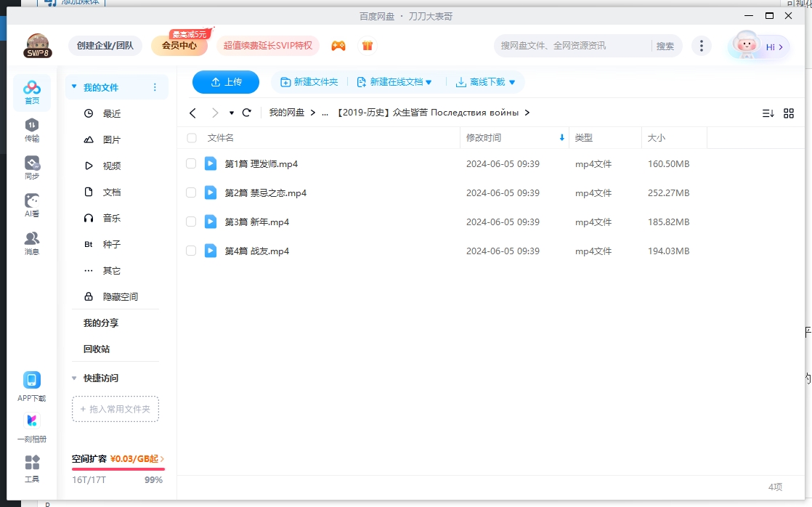
Task: Open the 传输 transfer panel icon
Action: [31, 130]
